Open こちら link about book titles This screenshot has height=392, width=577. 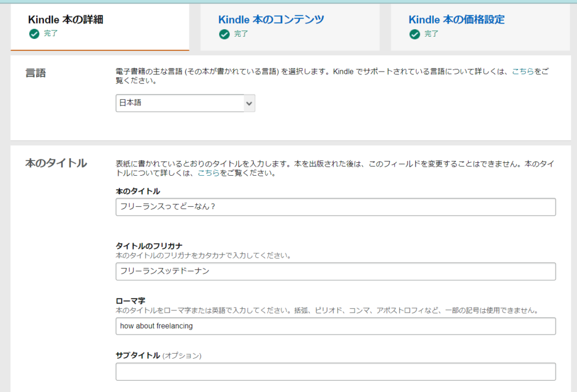tap(208, 173)
